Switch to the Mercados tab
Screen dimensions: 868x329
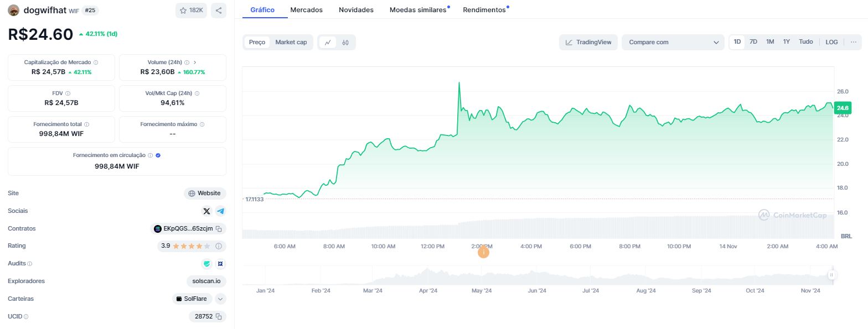click(x=307, y=10)
